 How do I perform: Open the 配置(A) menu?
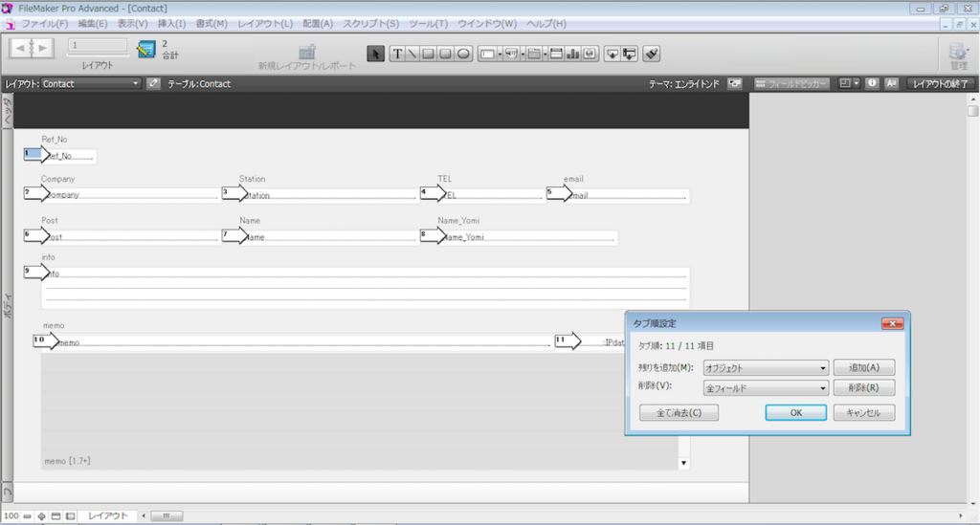[x=318, y=24]
